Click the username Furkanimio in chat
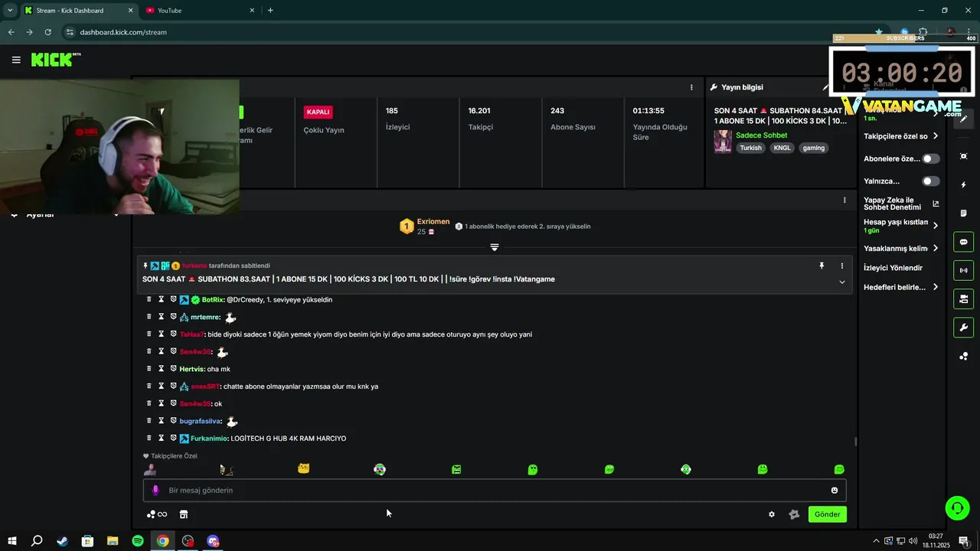Image resolution: width=980 pixels, height=551 pixels. tap(208, 439)
